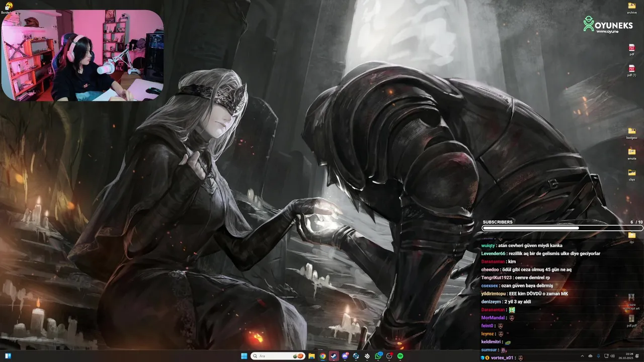Screen dimensions: 644x362
Task: Click chat username MorMandal
Action: (493, 318)
